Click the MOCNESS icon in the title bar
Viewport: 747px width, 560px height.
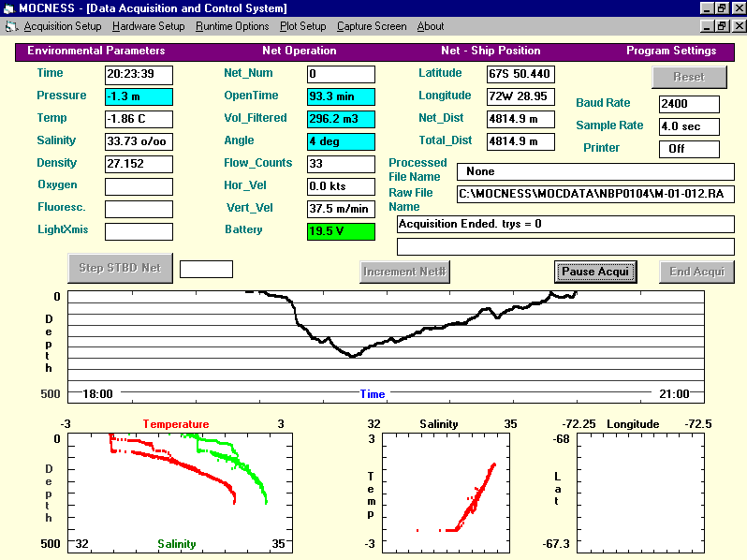click(x=9, y=8)
